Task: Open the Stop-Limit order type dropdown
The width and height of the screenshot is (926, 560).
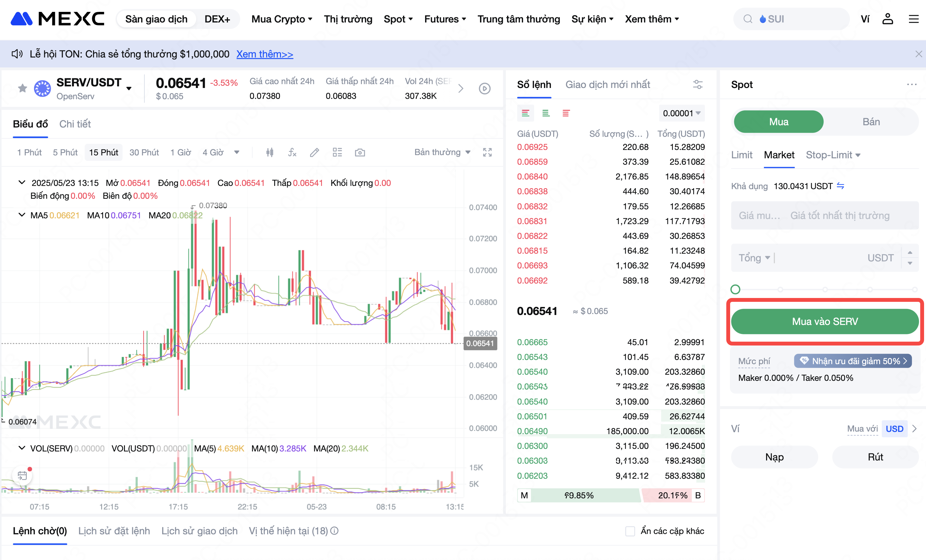Action: [x=833, y=155]
